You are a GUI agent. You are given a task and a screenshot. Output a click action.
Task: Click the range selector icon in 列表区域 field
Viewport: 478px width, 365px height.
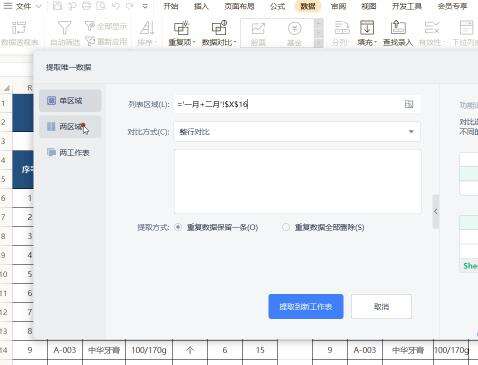409,104
